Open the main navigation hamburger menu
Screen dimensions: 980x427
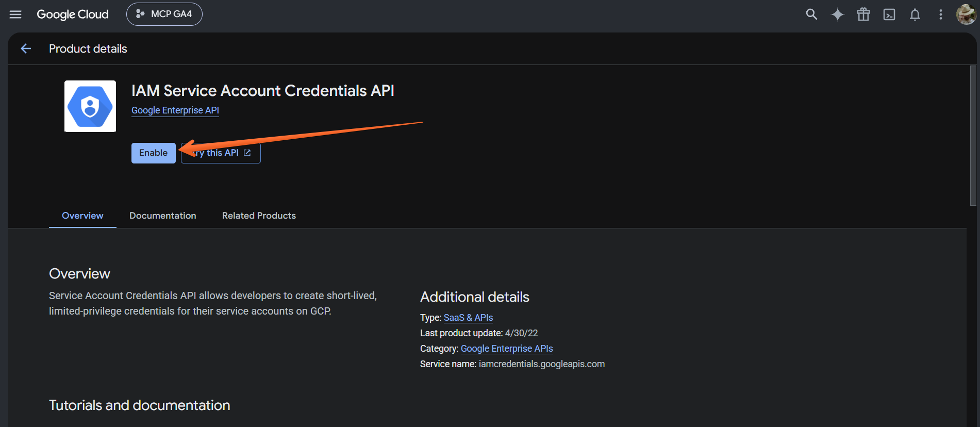[15, 14]
